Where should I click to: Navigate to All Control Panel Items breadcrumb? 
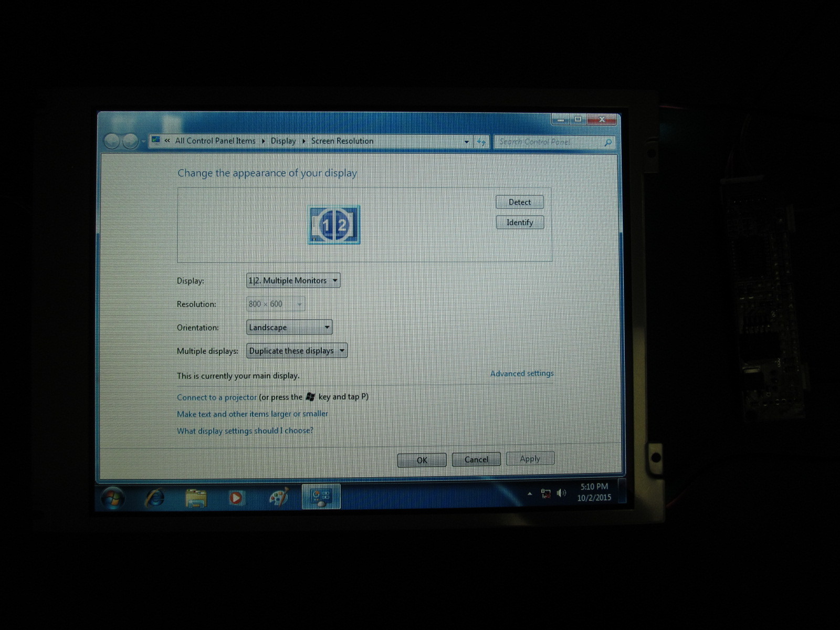click(215, 141)
